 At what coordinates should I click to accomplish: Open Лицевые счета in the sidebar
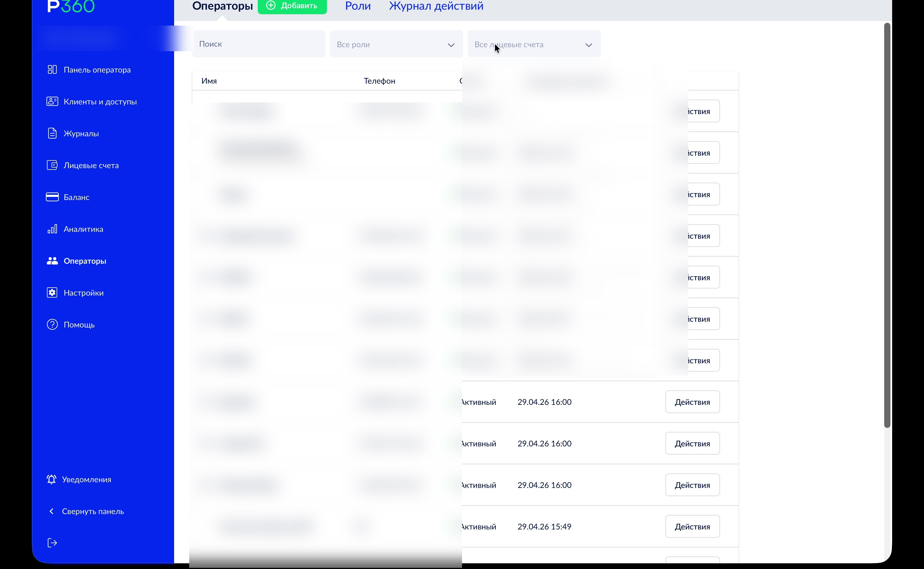coord(91,165)
